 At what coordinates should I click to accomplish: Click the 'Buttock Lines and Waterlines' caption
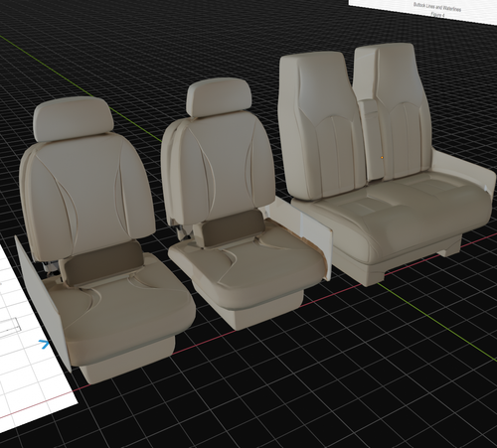pos(437,7)
